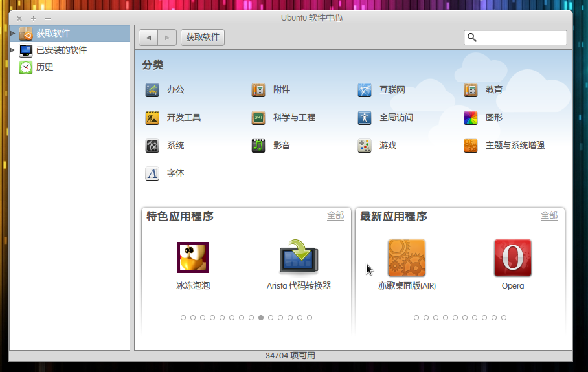Select the last pager dot under 特色应用程序

(310, 318)
